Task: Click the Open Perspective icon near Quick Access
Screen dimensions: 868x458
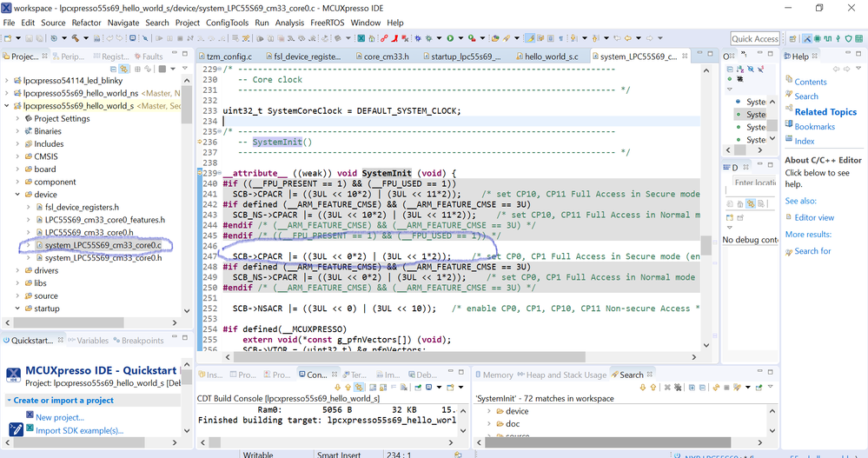Action: (792, 38)
